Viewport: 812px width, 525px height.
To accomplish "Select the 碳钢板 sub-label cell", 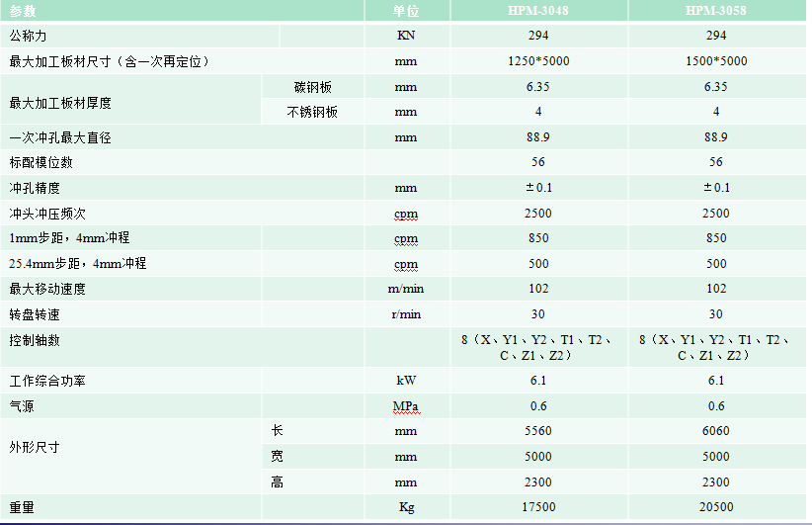I will 312,87.
